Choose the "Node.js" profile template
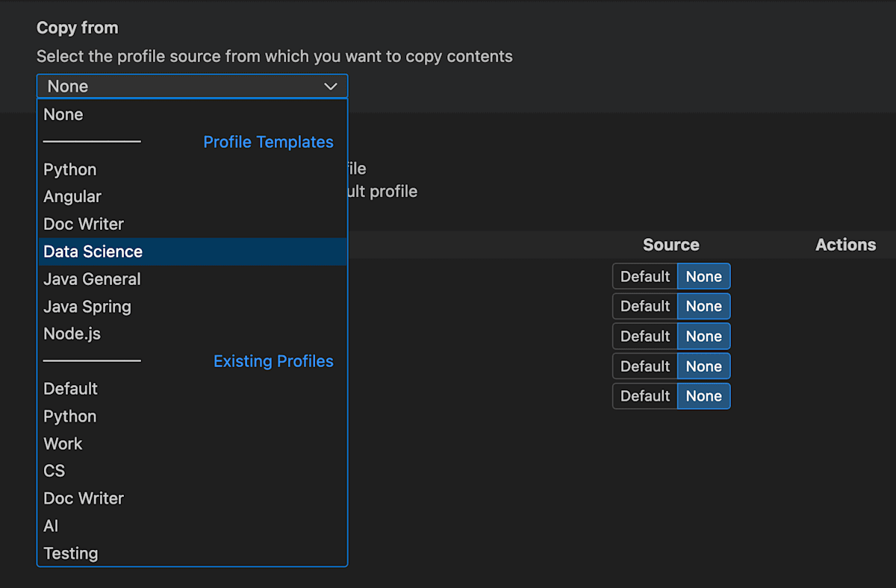This screenshot has height=588, width=896. click(x=72, y=334)
